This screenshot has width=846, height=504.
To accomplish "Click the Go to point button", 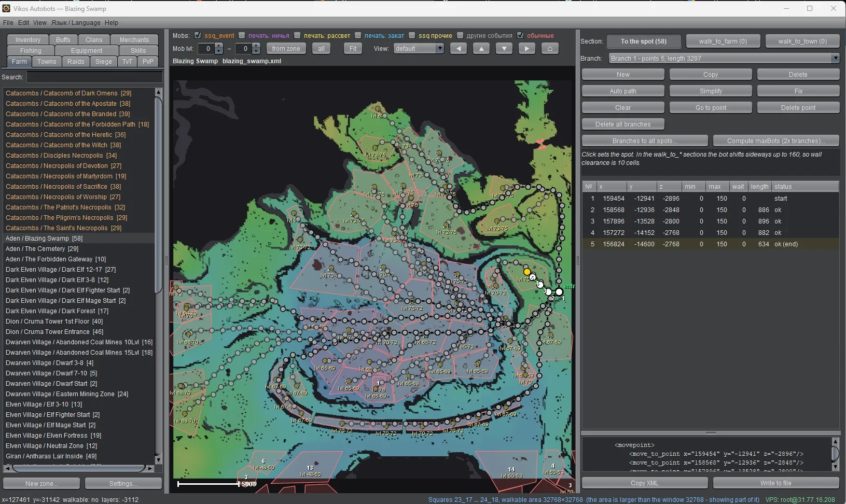I will click(x=711, y=108).
